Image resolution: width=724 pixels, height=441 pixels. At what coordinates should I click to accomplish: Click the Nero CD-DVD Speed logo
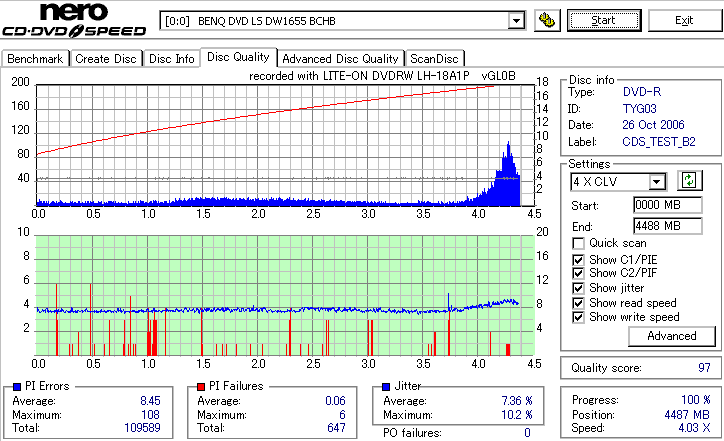click(x=74, y=20)
